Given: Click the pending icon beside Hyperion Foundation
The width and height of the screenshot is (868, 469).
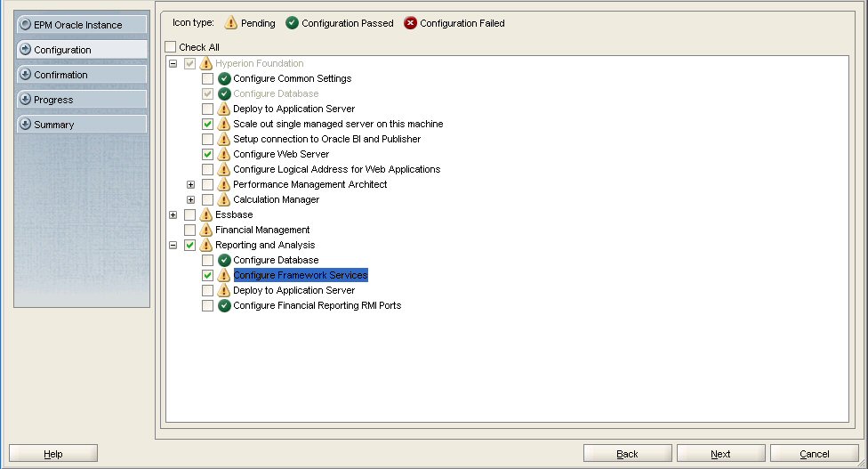Looking at the screenshot, I should pos(206,63).
